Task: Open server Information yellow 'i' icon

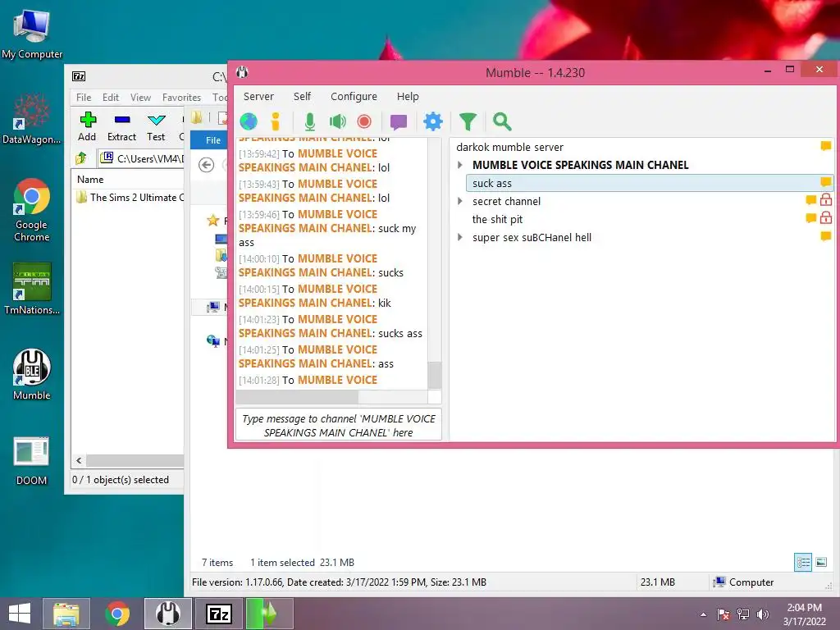Action: tap(276, 121)
